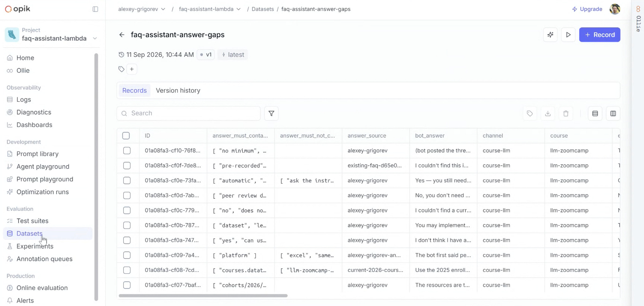
Task: Click the horizontal table scrollbar
Action: pyautogui.click(x=203, y=296)
